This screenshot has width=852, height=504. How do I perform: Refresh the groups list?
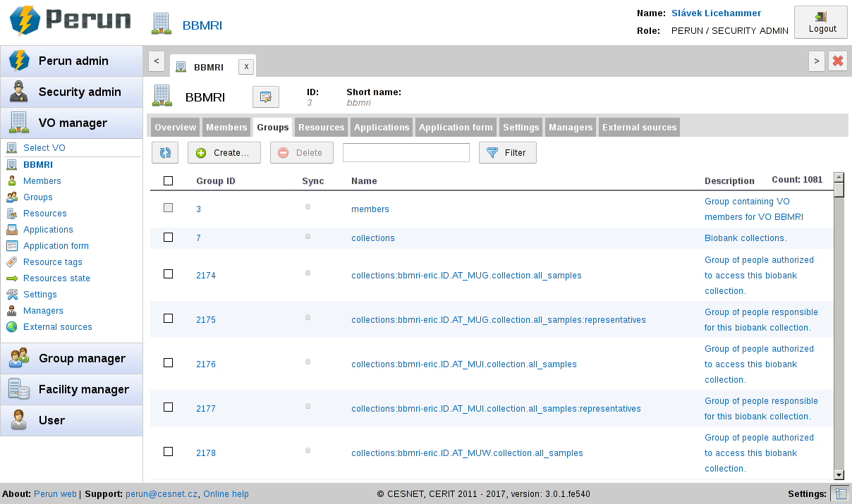point(165,153)
